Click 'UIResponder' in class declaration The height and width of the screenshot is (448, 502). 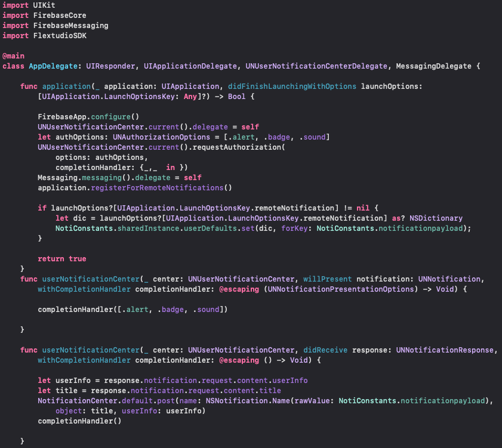(x=110, y=66)
